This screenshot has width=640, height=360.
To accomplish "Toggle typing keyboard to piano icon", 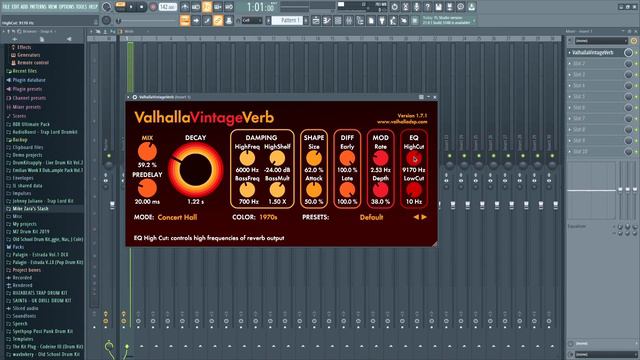I will click(185, 20).
